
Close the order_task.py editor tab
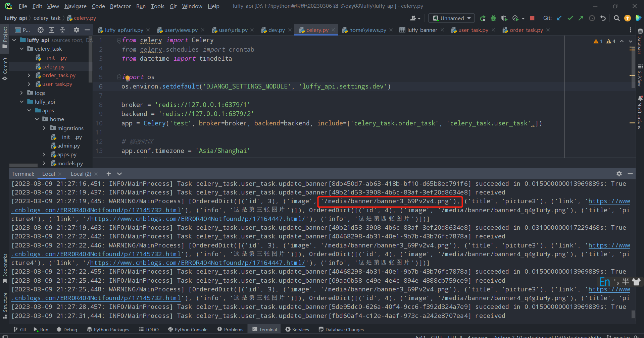548,30
